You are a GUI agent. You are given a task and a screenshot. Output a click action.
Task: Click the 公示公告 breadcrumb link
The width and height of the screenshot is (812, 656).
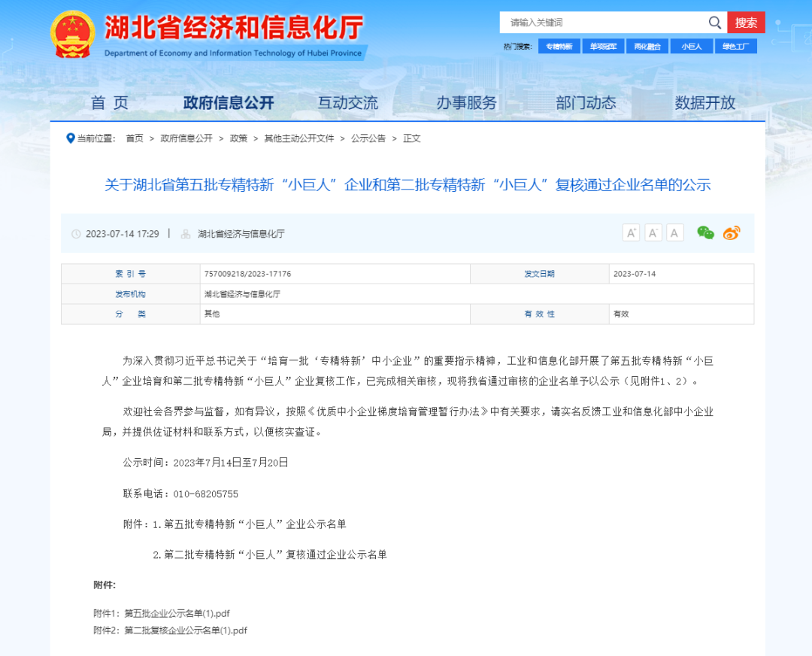pos(368,138)
